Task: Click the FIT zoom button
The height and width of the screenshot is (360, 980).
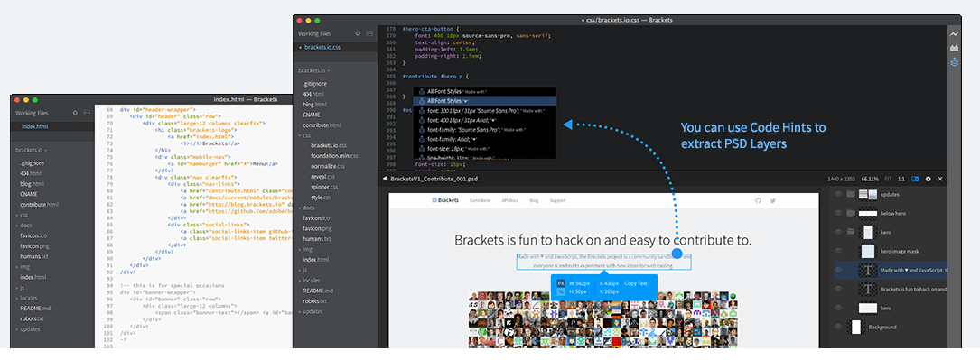Action: click(887, 179)
